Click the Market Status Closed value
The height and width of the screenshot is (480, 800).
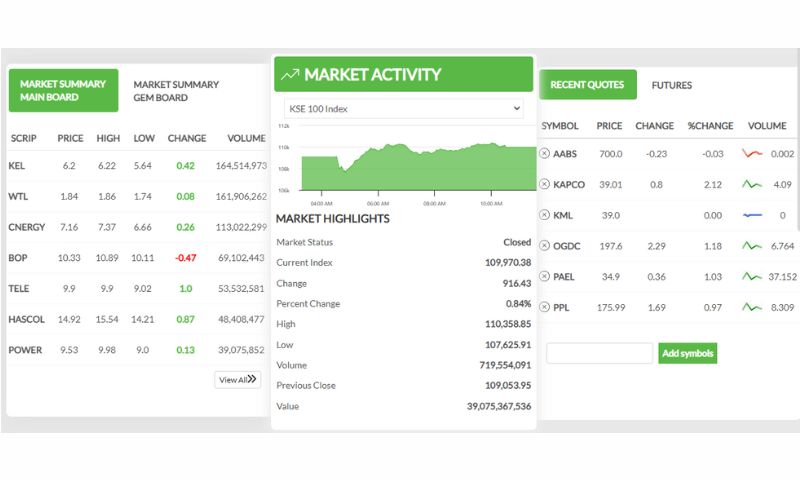tap(517, 242)
